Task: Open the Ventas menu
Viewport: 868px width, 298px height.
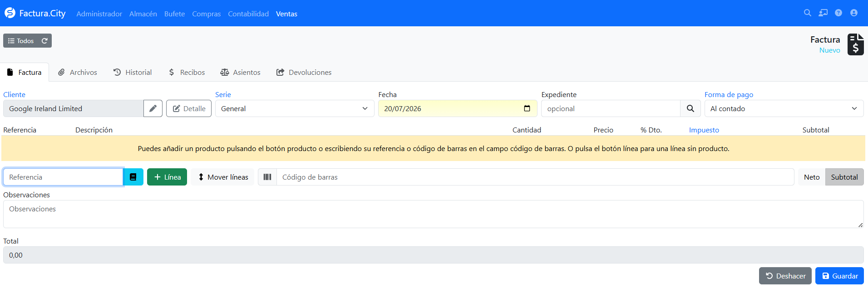Action: [286, 14]
